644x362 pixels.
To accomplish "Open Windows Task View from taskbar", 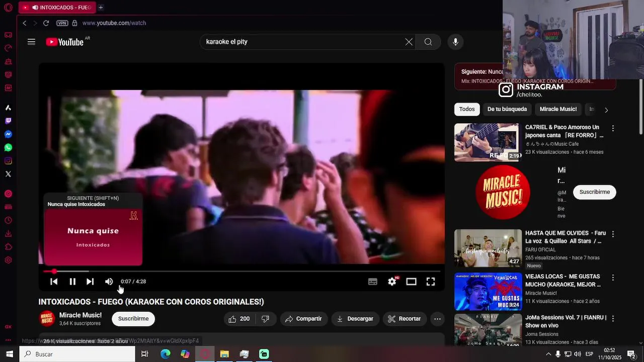I will tap(145, 354).
